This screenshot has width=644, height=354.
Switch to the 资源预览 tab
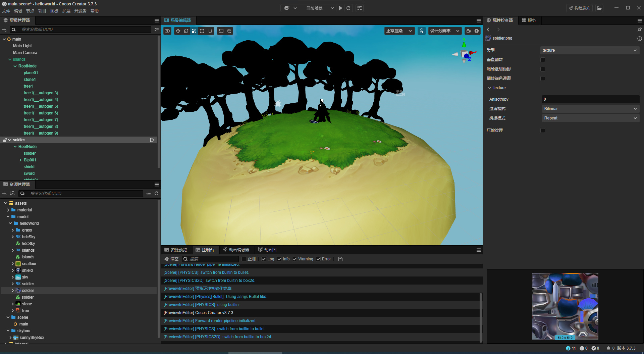176,250
